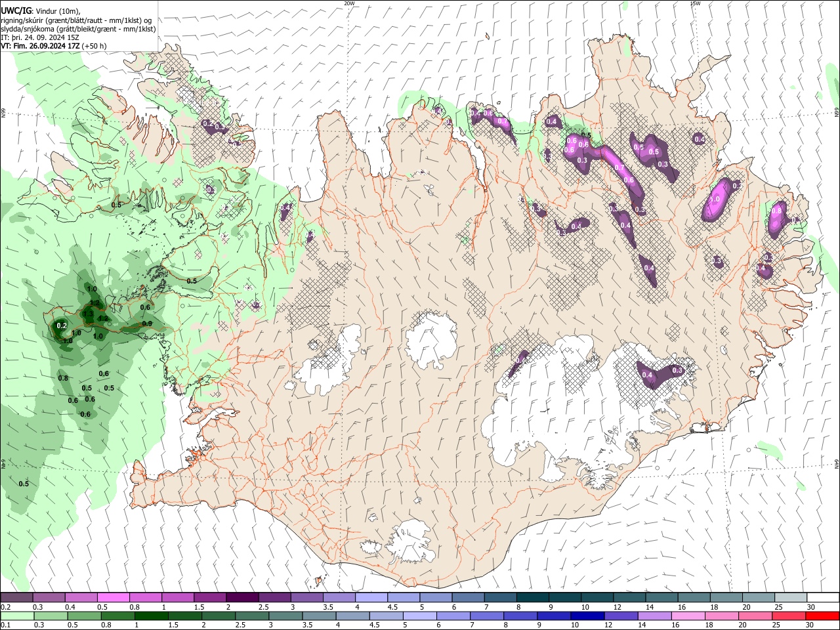This screenshot has width=840, height=630.
Task: Pick the palest green 0.1–0.3 rain scale swatch
Action: pyautogui.click(x=16, y=616)
